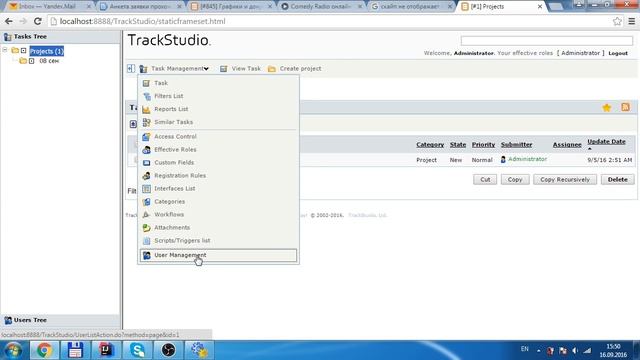640x360 pixels.
Task: Toggle the box next to 08 сен node
Action: (31, 61)
